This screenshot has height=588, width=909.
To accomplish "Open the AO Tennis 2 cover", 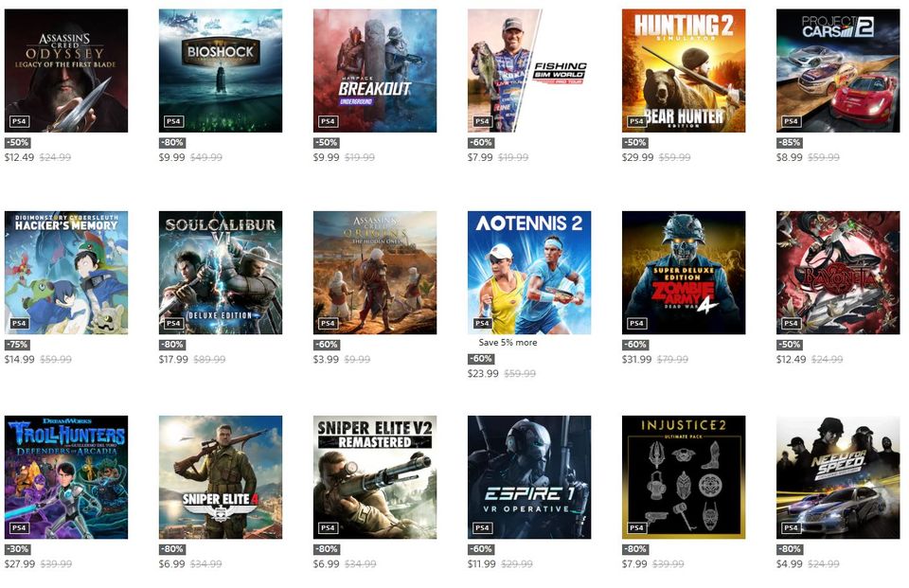I will tap(529, 273).
